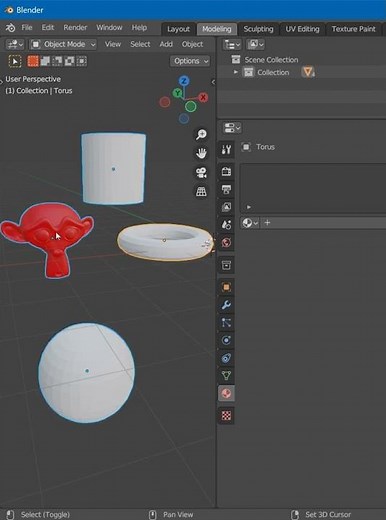Open the Object properties tab
386x520 pixels.
(226, 287)
